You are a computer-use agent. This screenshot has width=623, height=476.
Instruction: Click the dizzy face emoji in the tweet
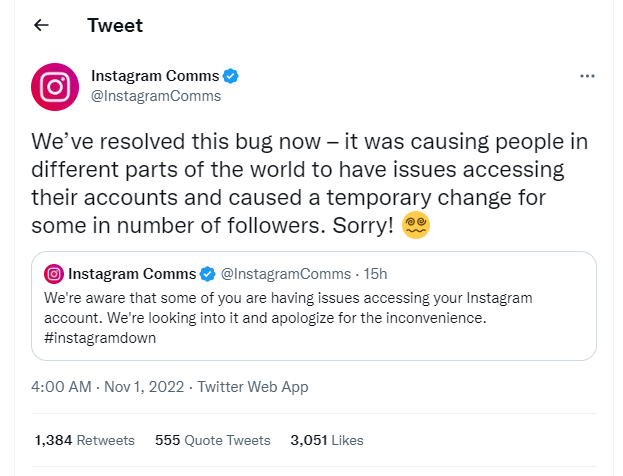[x=416, y=225]
